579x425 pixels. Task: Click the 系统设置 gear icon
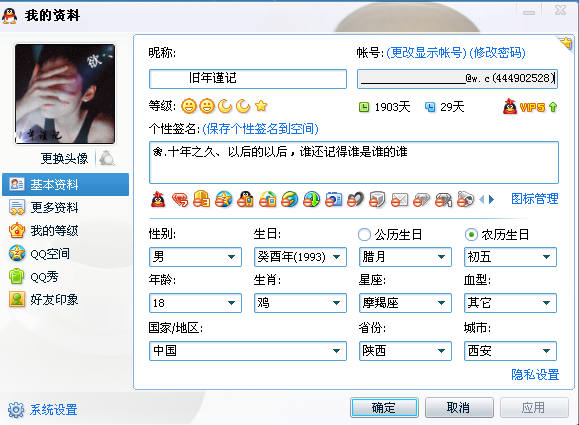(16, 409)
